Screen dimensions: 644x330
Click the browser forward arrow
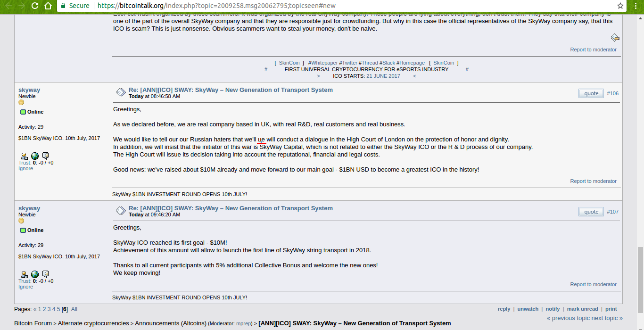tap(22, 6)
